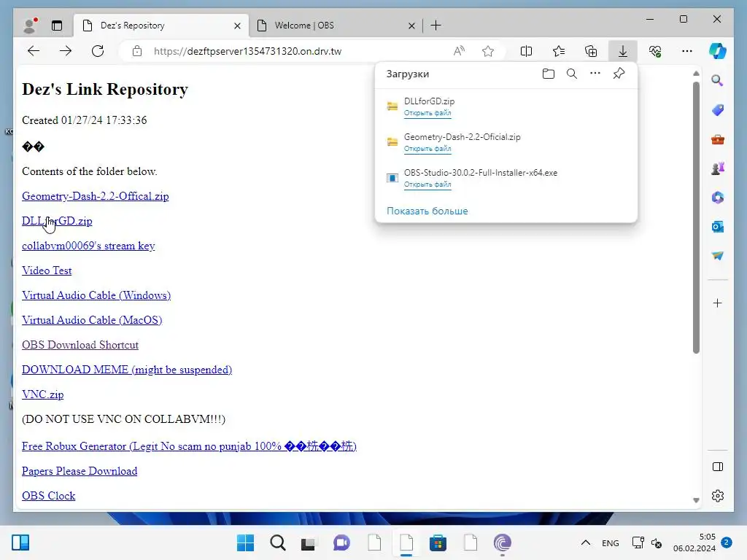Close the Dez's Repository tab
This screenshot has height=560, width=747.
[237, 26]
